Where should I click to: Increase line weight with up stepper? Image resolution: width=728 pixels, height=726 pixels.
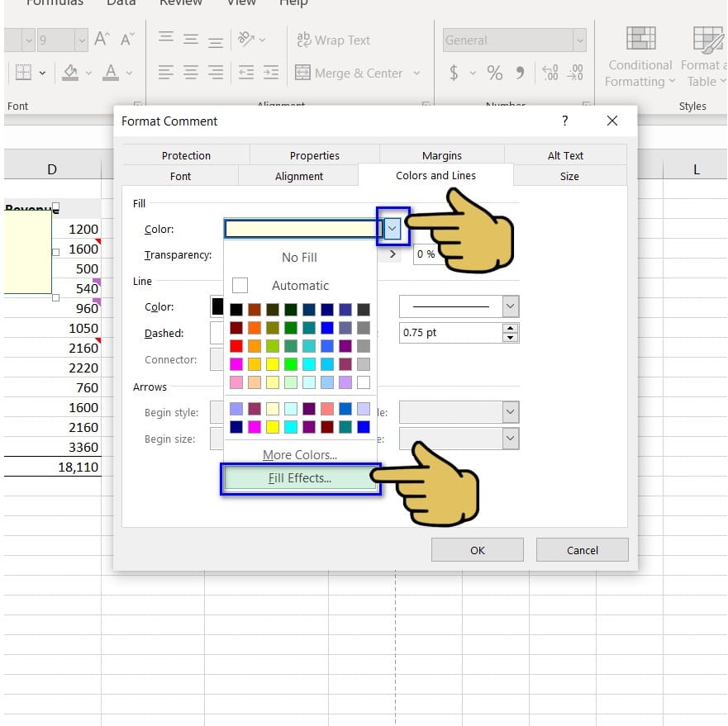tap(510, 328)
